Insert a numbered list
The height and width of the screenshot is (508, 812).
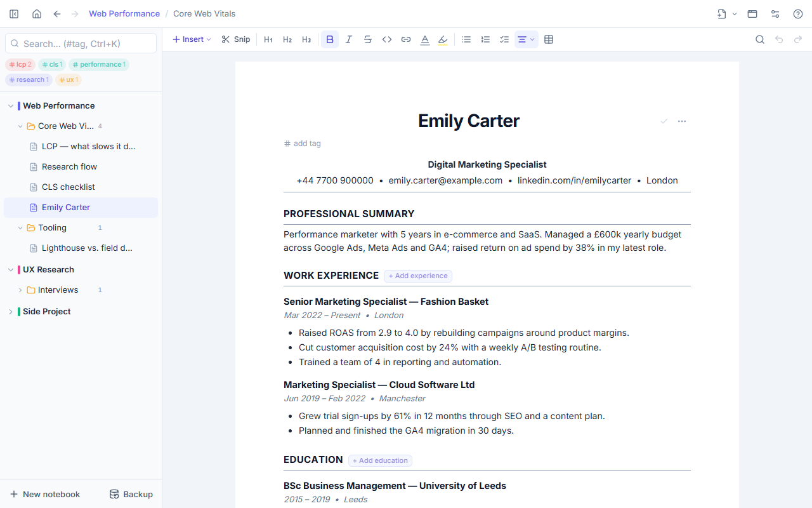[485, 39]
